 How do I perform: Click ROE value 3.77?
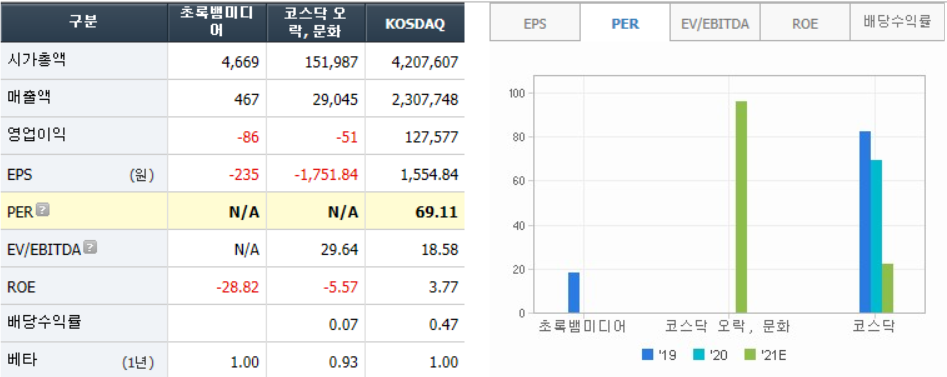click(444, 287)
